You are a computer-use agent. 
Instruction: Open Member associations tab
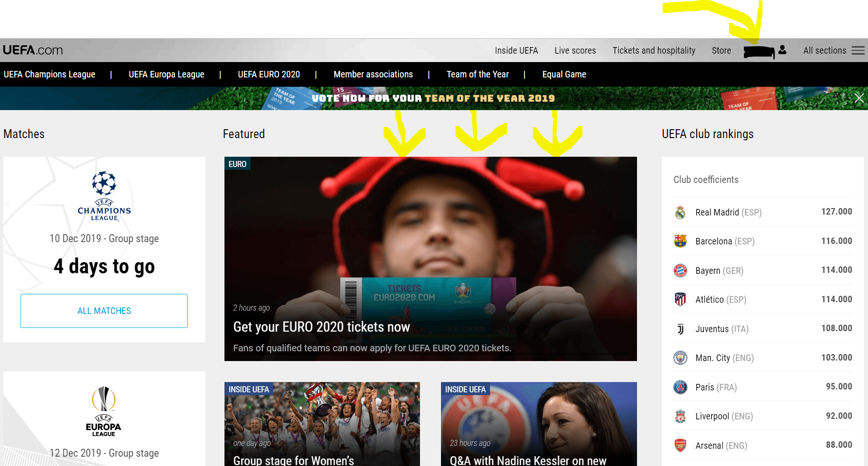coord(373,74)
